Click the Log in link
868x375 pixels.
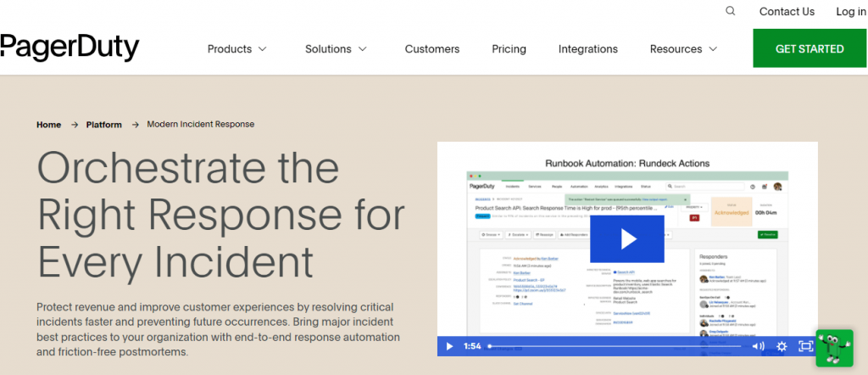[x=851, y=12]
